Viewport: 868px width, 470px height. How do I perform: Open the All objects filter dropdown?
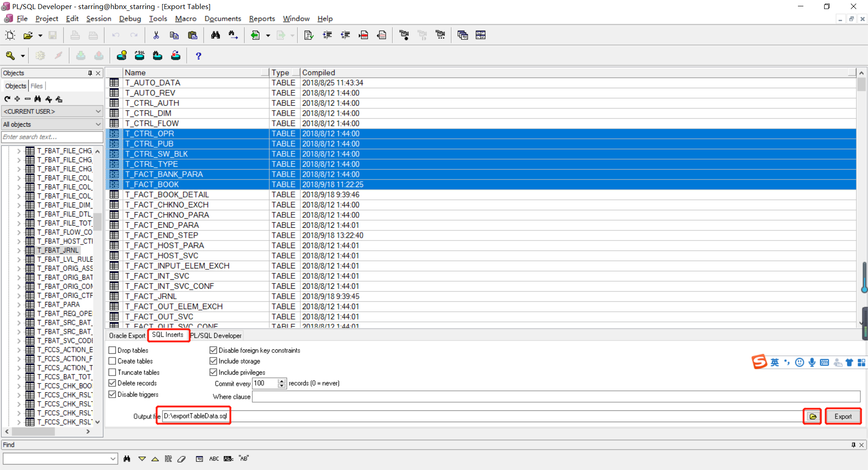[52, 124]
